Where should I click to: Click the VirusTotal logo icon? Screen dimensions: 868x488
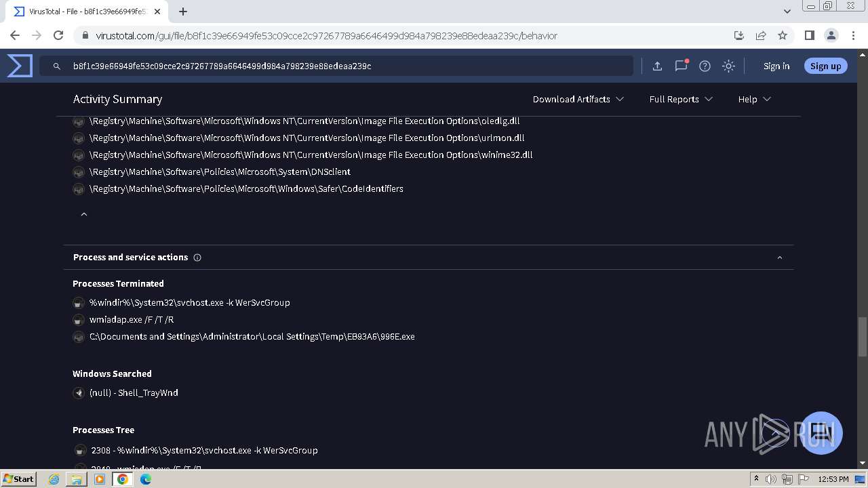(x=20, y=66)
